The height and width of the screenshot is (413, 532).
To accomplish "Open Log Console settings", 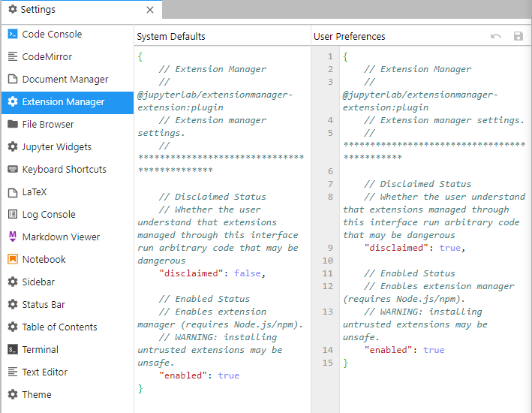I will coord(68,214).
